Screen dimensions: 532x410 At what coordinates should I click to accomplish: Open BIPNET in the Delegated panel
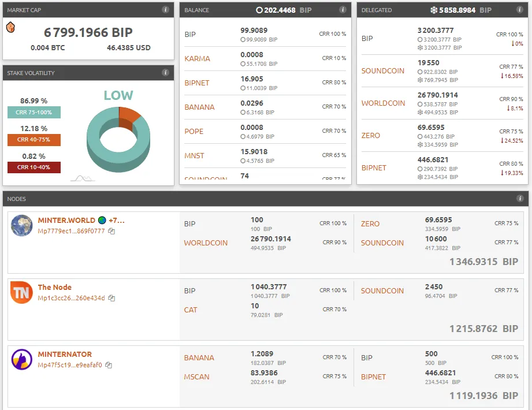tap(374, 168)
